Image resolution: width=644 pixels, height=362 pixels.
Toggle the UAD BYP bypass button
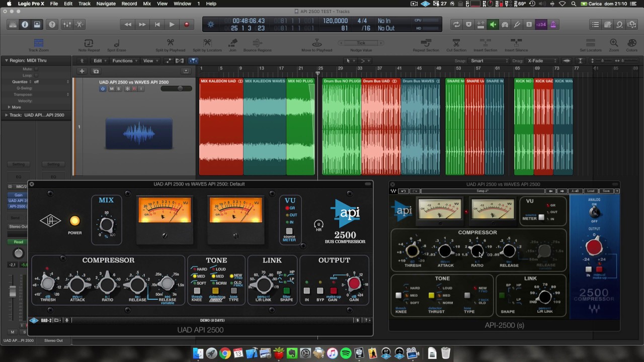pyautogui.click(x=320, y=291)
